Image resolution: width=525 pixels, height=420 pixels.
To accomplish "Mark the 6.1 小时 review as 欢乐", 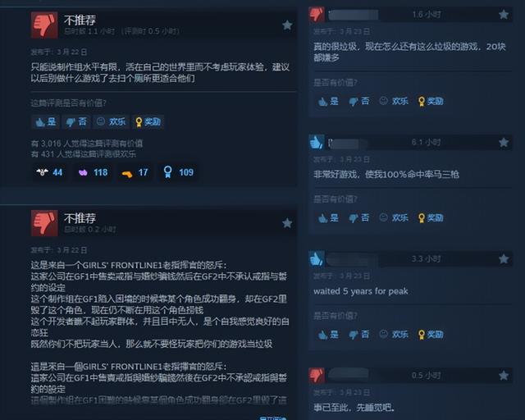I will pos(394,217).
